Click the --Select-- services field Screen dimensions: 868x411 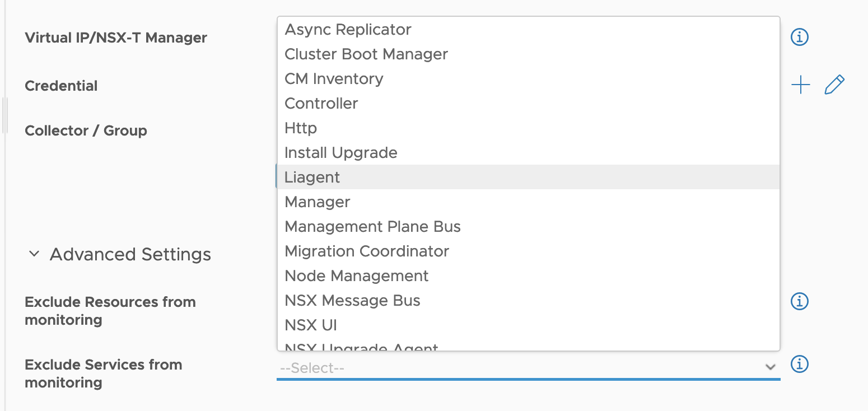pyautogui.click(x=528, y=368)
